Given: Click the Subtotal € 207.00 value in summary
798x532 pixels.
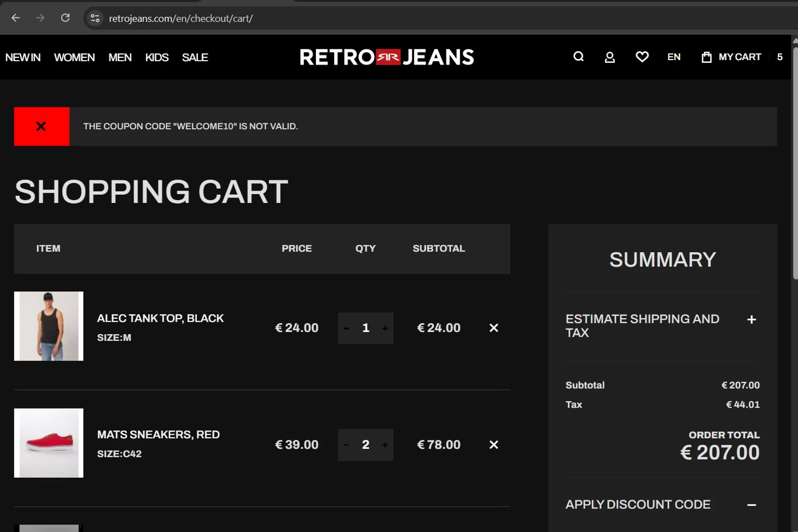Looking at the screenshot, I should [x=741, y=385].
